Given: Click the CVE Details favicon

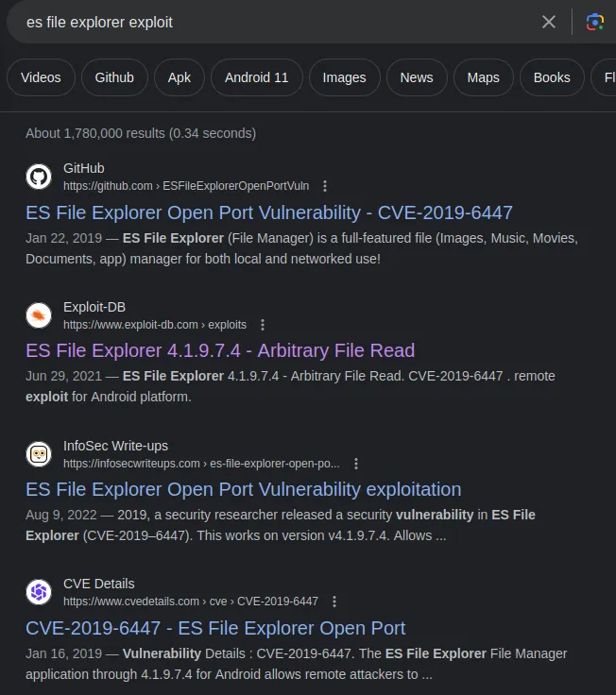Looking at the screenshot, I should point(39,592).
